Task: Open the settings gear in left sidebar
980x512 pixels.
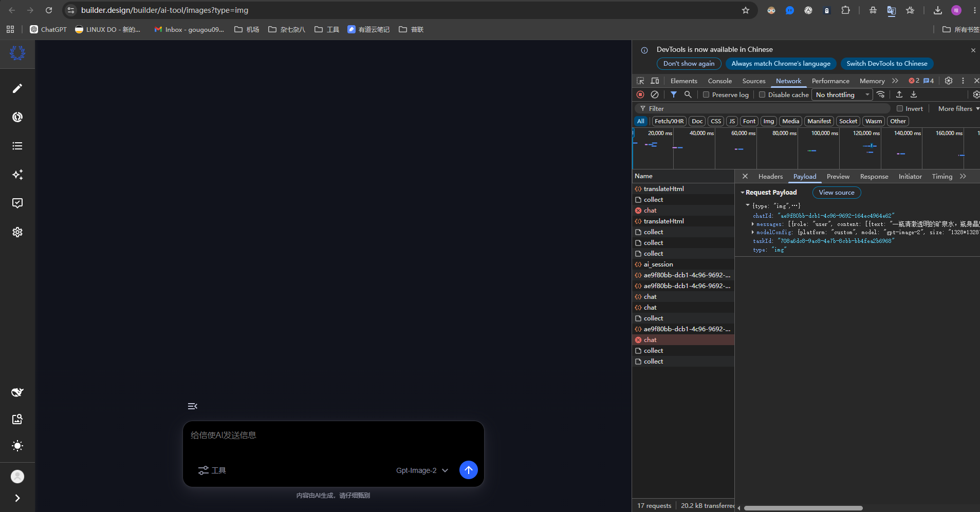Action: (x=17, y=232)
